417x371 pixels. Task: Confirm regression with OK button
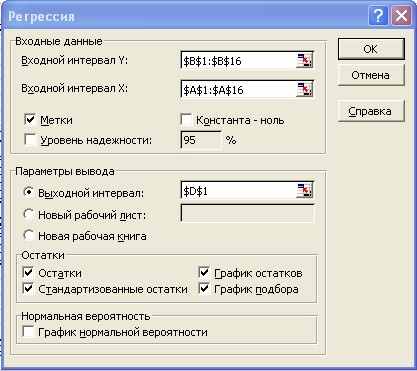[x=371, y=49]
